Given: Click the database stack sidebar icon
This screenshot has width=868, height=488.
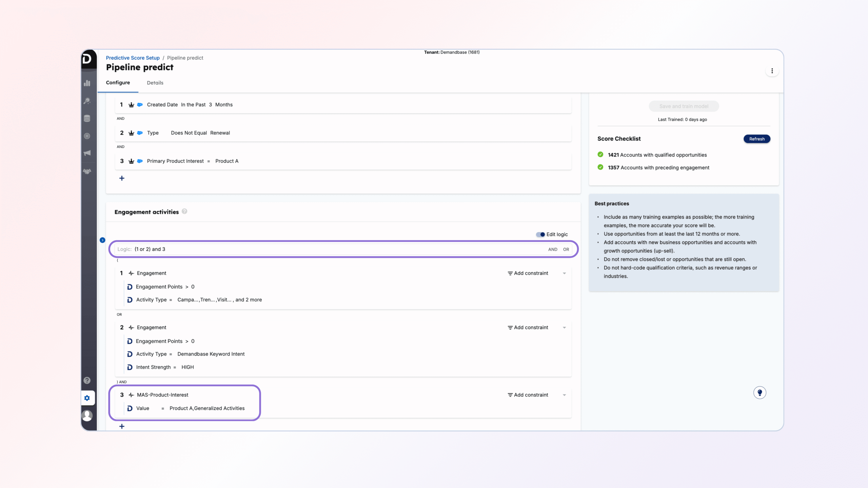Looking at the screenshot, I should pyautogui.click(x=87, y=118).
